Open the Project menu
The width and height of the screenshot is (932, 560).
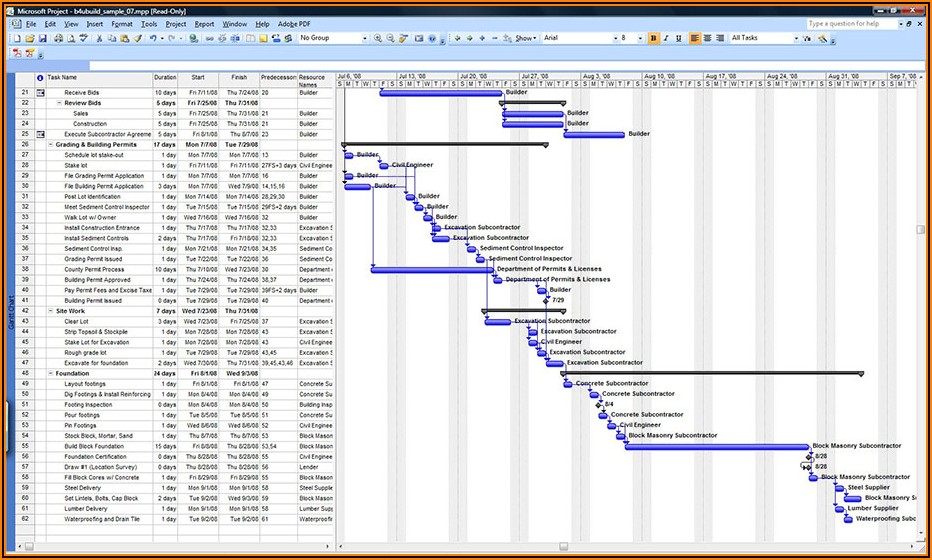(x=176, y=23)
